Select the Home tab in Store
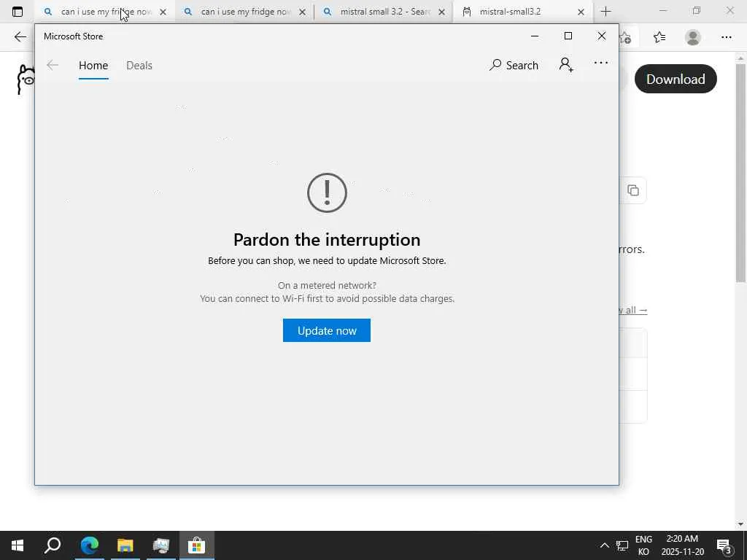The width and height of the screenshot is (747, 560). [x=93, y=65]
